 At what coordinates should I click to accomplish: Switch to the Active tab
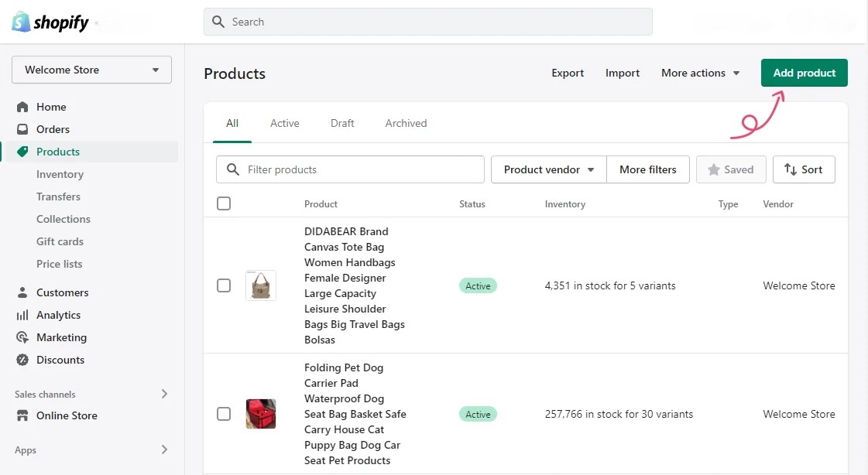[284, 123]
